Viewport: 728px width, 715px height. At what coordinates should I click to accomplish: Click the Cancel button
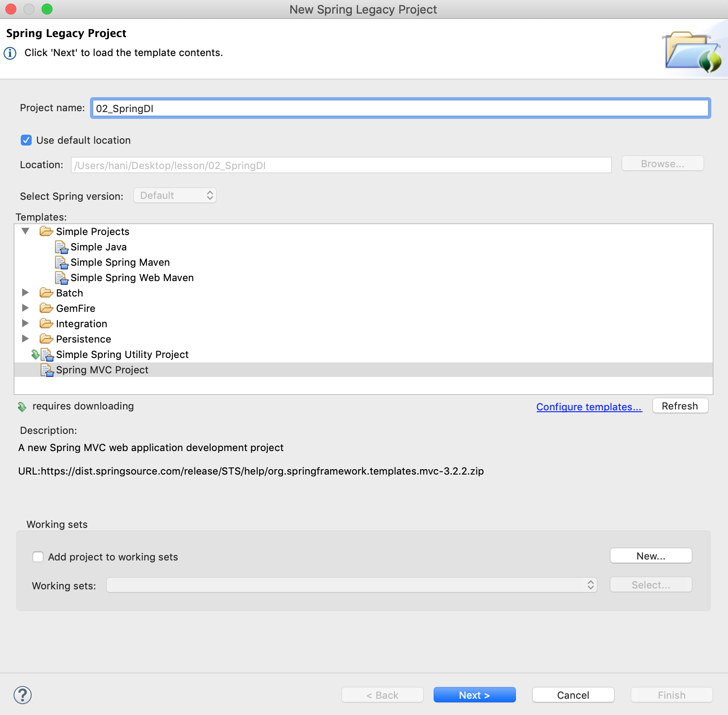(x=573, y=695)
